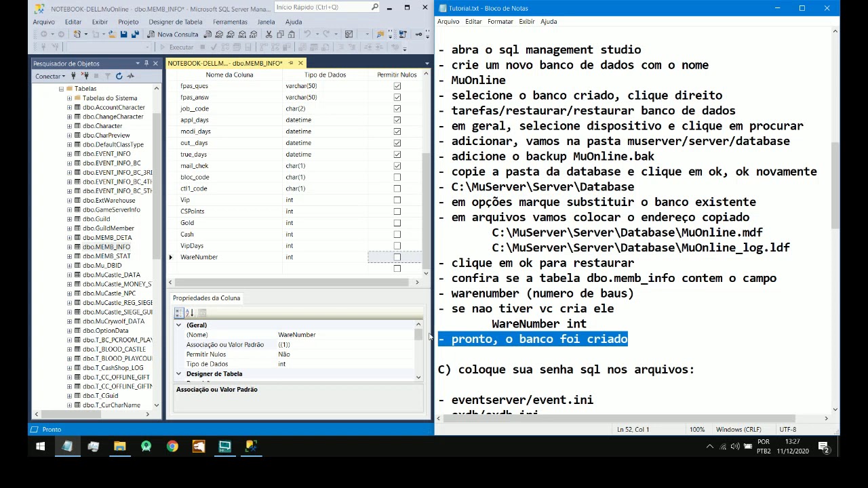868x488 pixels.
Task: Close the Pesquisador de Objetos panel
Action: point(155,63)
